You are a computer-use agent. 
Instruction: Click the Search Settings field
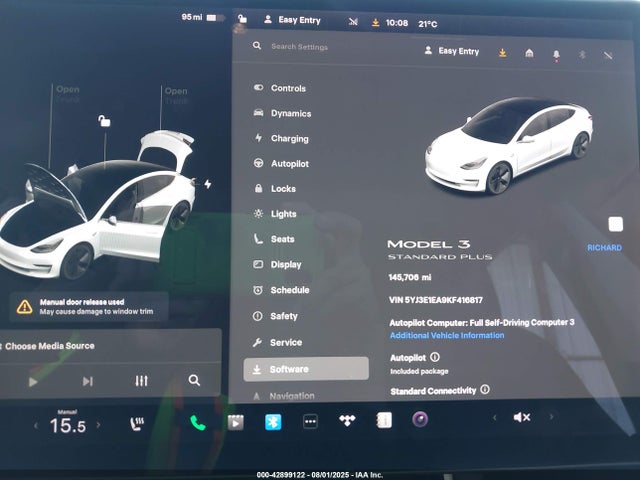tap(300, 47)
